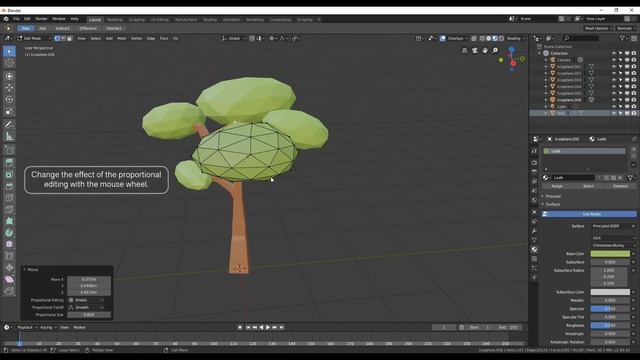640x360 pixels.
Task: Toggle the Overlays visibility button
Action: point(443,38)
